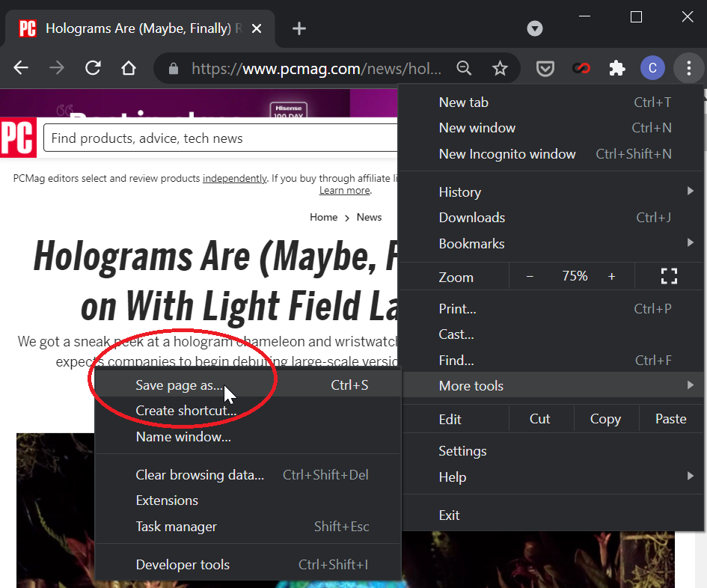
Task: Increase zoom with the plus button
Action: click(x=611, y=276)
